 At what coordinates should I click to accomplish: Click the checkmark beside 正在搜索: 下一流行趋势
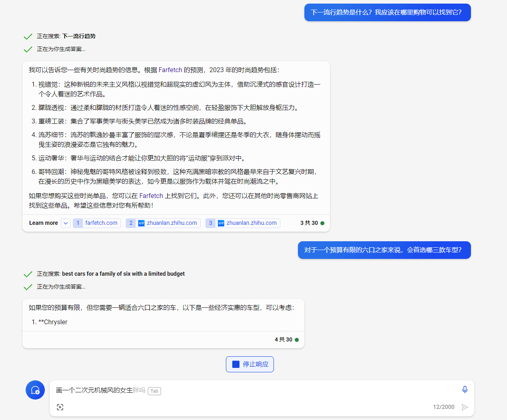(28, 36)
